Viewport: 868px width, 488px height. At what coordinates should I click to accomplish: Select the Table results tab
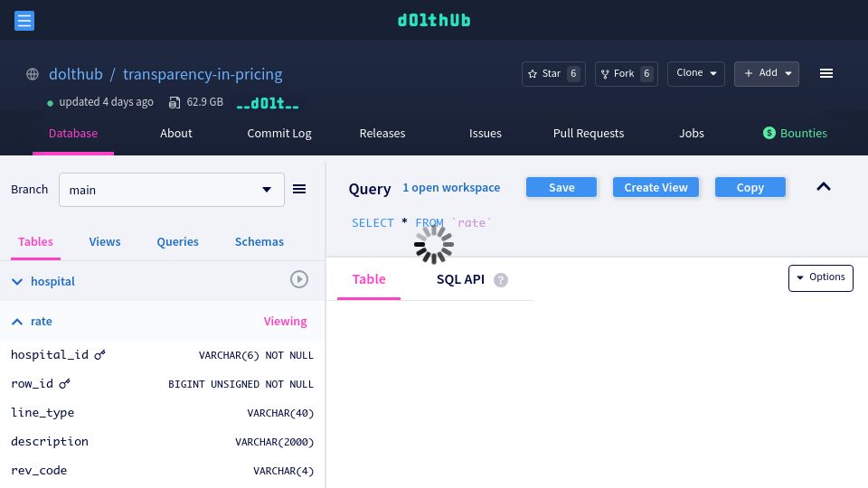[x=369, y=279]
